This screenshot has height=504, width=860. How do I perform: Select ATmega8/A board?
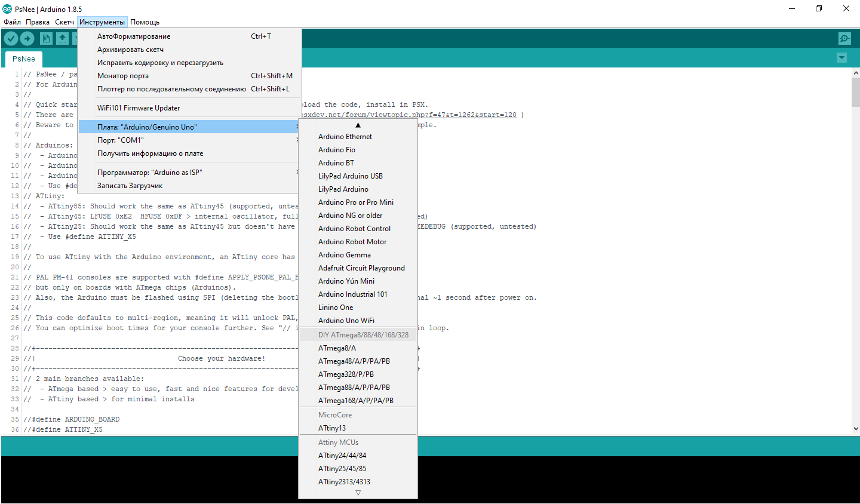click(358, 348)
